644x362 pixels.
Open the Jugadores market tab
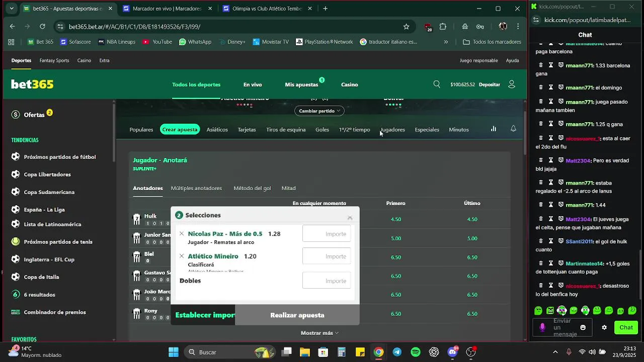tap(393, 129)
